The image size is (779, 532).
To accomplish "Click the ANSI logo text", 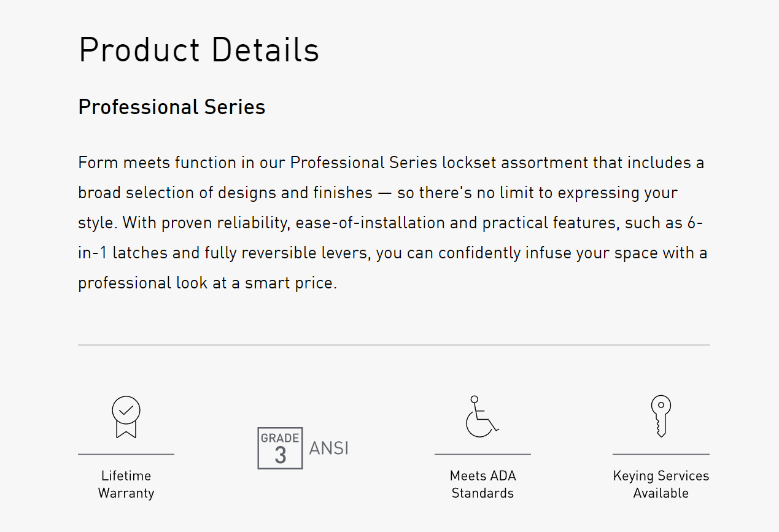I will tap(329, 449).
